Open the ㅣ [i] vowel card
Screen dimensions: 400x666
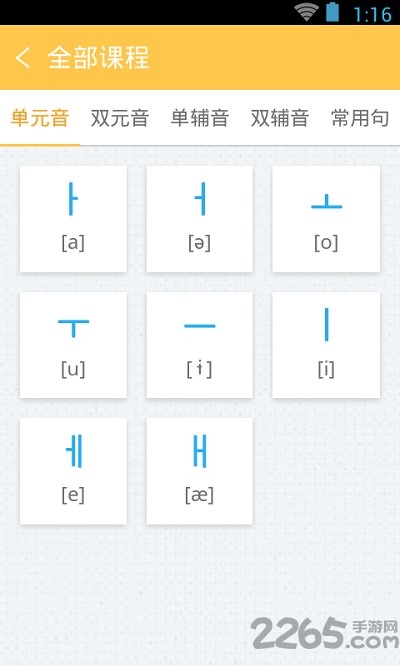pyautogui.click(x=326, y=345)
